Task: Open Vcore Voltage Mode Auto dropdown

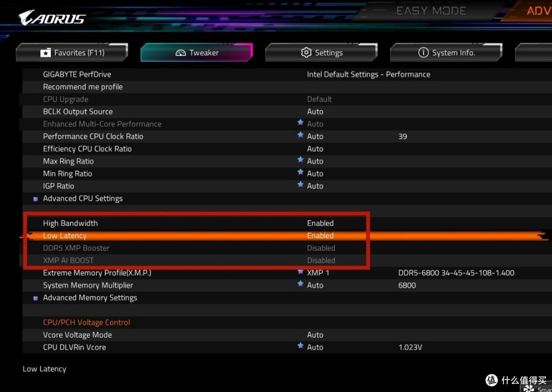Action: (x=315, y=335)
